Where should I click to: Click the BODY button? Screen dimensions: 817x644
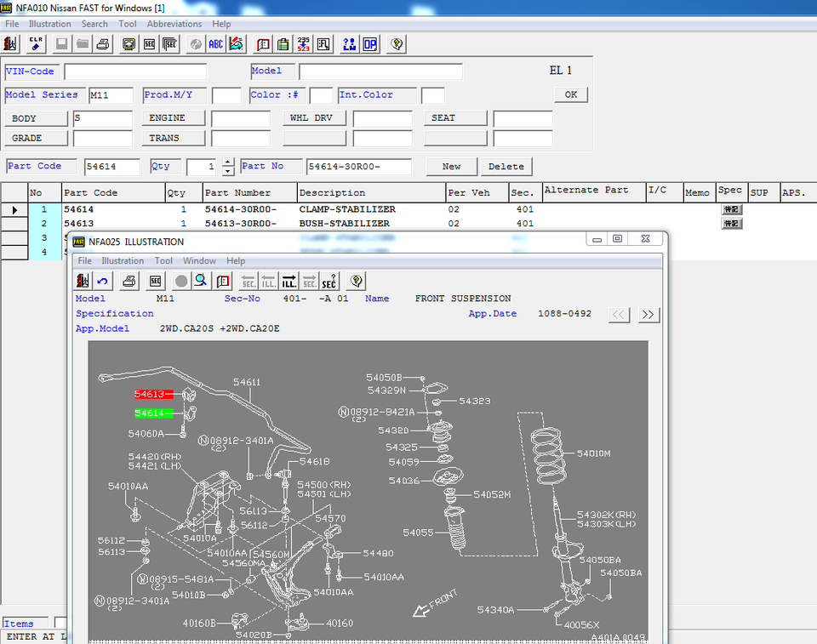point(36,118)
